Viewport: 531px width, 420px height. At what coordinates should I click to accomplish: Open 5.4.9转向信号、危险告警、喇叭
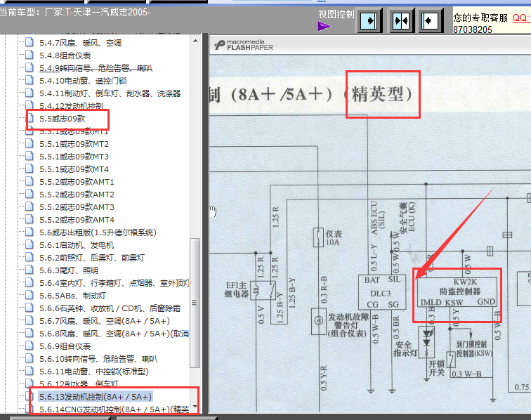pos(96,68)
